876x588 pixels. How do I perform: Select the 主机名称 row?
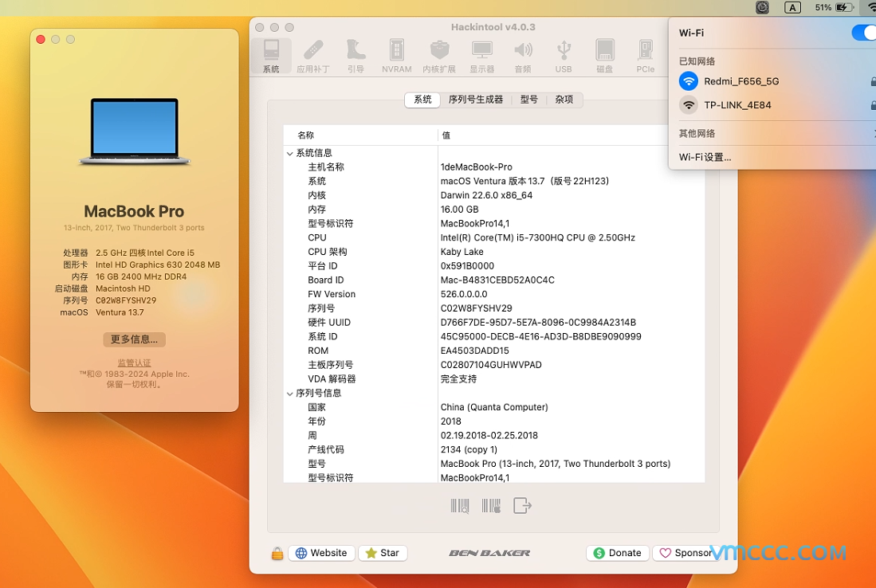point(494,167)
